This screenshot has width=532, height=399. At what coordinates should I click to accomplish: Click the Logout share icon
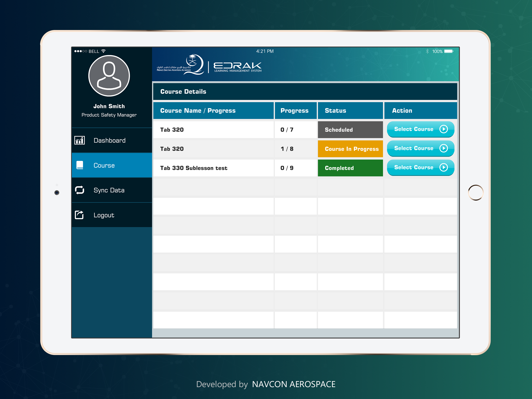coord(79,215)
